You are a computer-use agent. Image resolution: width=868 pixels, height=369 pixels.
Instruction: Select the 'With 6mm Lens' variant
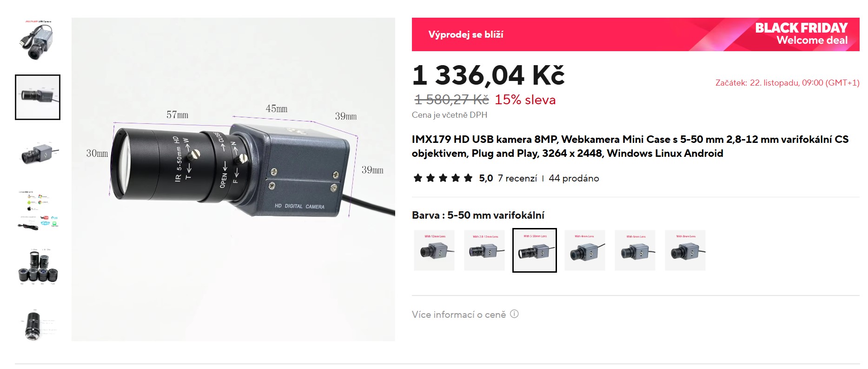[635, 250]
